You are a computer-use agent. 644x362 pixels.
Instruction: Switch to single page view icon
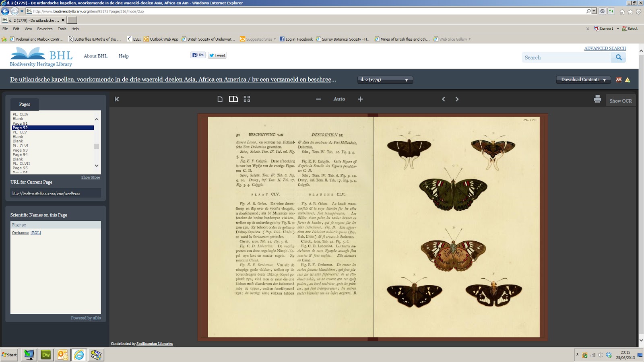(220, 99)
